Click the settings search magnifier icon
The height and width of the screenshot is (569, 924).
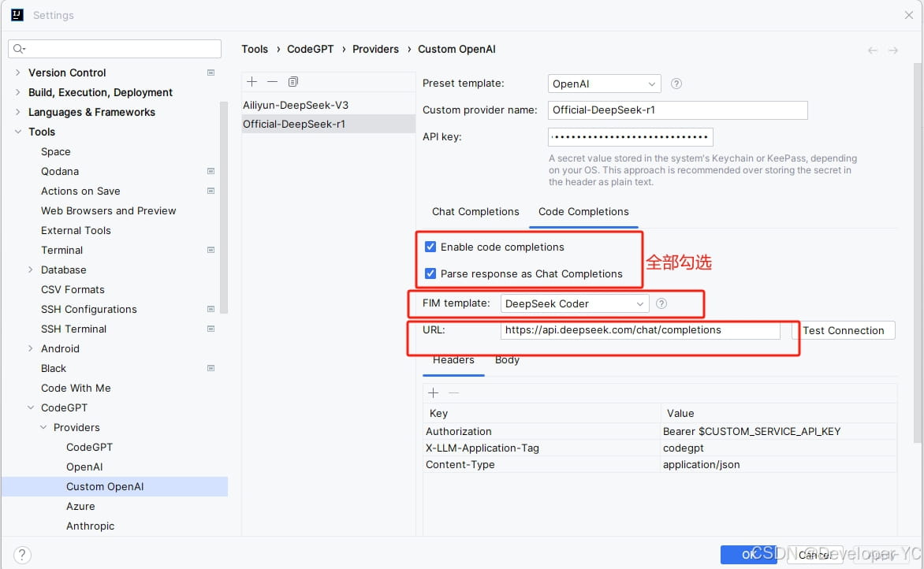(x=19, y=49)
